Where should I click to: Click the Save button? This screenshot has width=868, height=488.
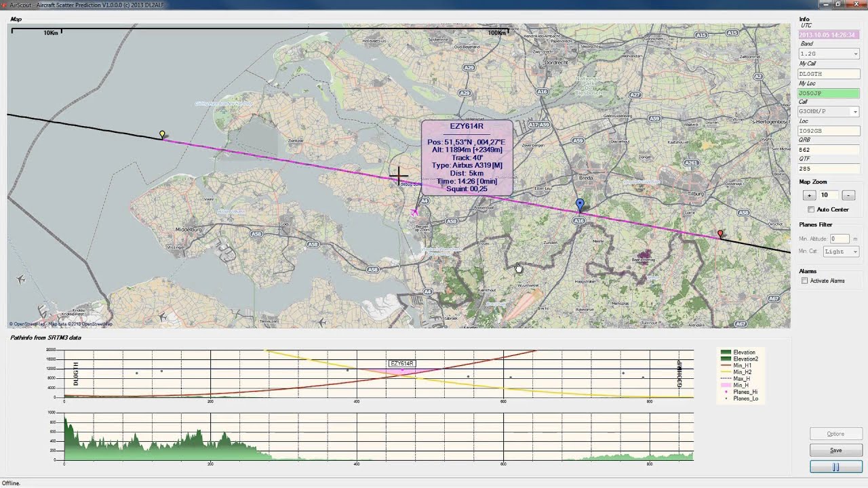836,450
